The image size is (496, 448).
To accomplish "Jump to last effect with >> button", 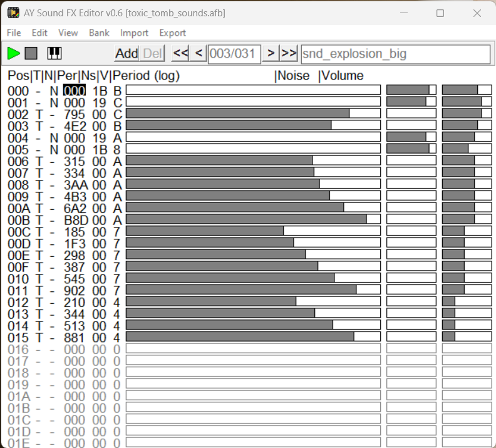I will (289, 53).
